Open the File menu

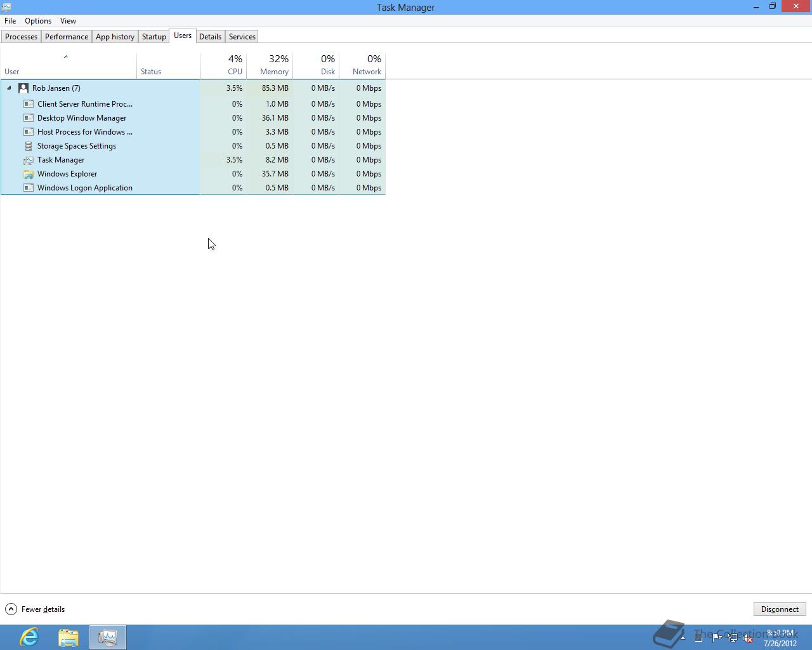coord(10,21)
